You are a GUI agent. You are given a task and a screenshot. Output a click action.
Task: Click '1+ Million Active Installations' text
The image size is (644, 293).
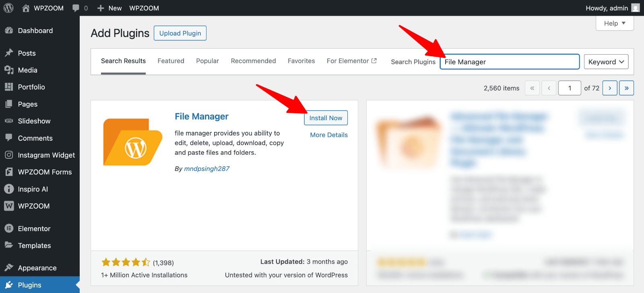click(144, 275)
